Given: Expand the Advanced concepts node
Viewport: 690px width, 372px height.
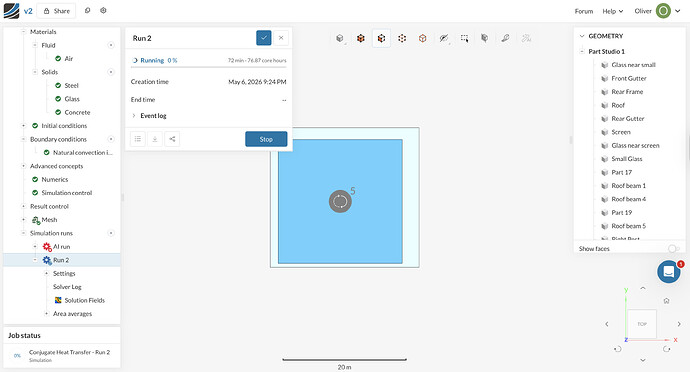Looking at the screenshot, I should pyautogui.click(x=24, y=166).
